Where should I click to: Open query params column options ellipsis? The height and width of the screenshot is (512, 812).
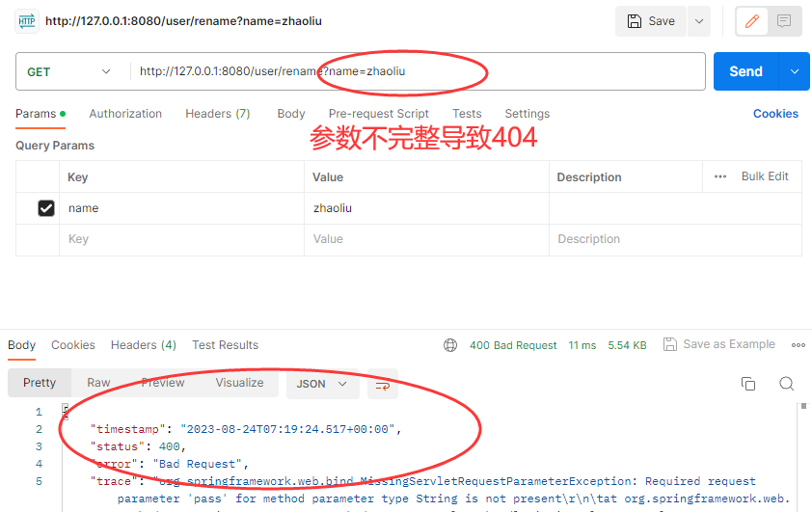pyautogui.click(x=719, y=176)
